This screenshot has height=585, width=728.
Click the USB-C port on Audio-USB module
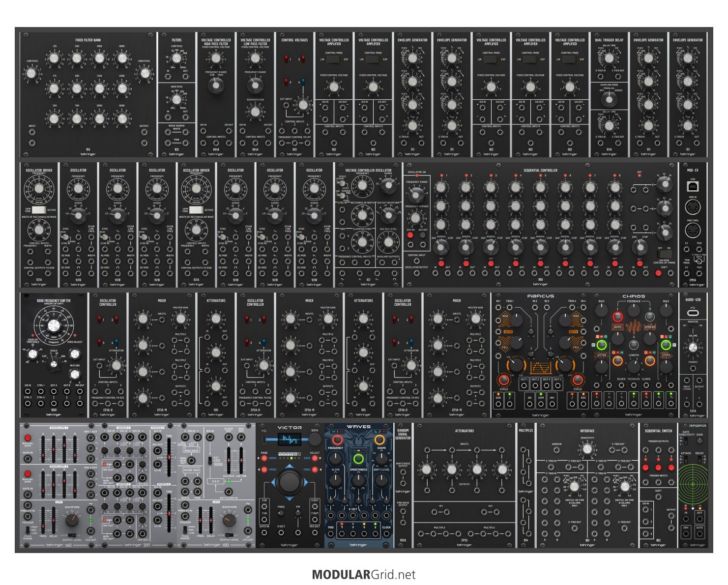coord(693,312)
